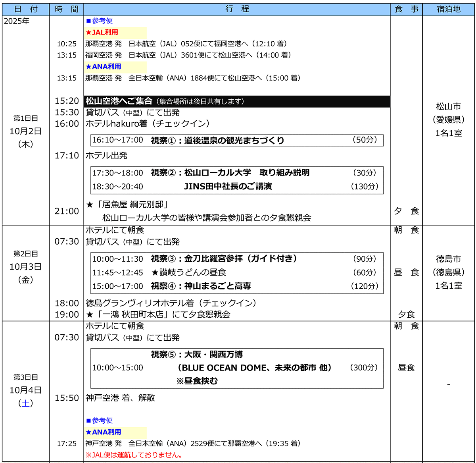Select the 徳島市 lodging cell
The height and width of the screenshot is (463, 476).
[x=448, y=259]
